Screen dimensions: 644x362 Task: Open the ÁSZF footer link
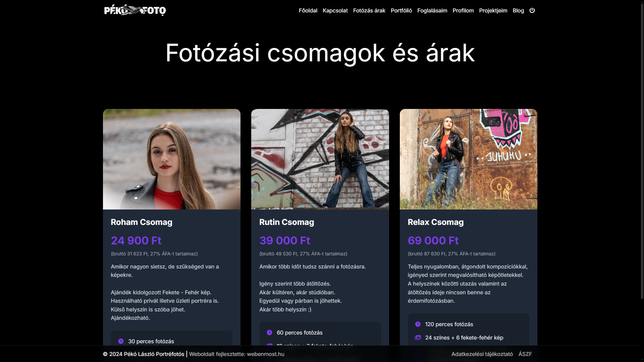pos(525,354)
